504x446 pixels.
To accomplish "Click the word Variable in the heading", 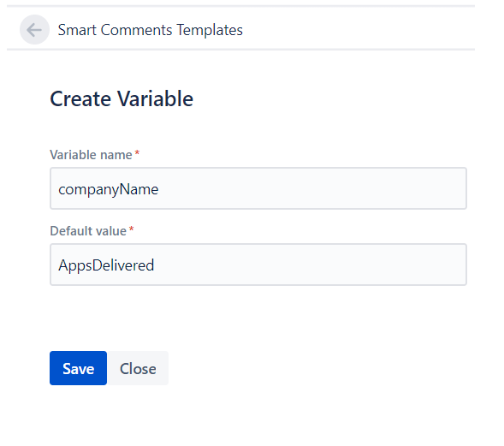I will point(155,98).
